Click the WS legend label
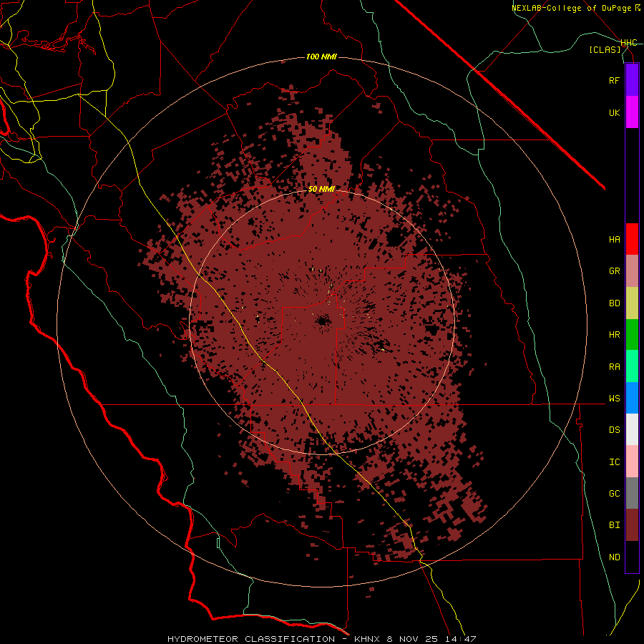644x644 pixels. (x=614, y=399)
